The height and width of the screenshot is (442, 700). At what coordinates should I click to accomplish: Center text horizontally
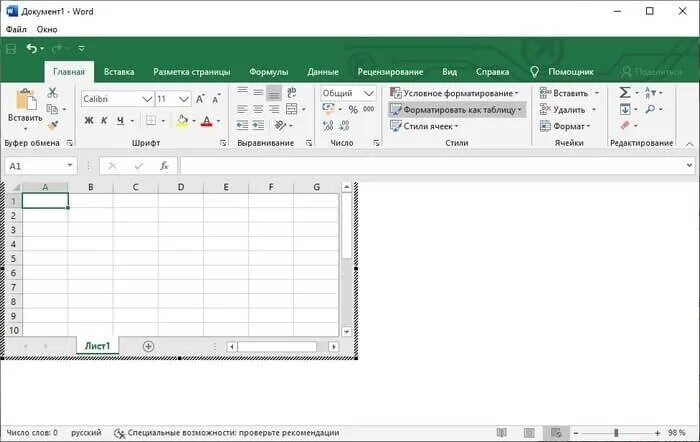(258, 109)
